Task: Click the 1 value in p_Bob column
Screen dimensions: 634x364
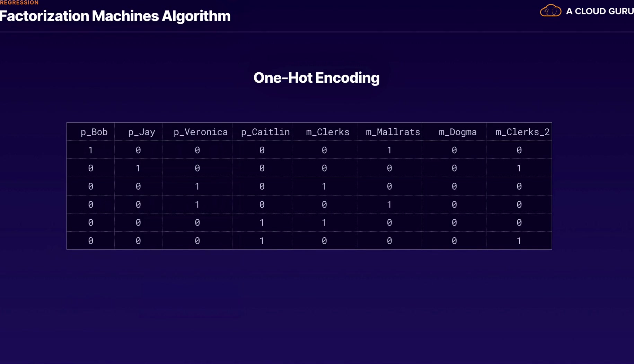Action: [x=90, y=150]
